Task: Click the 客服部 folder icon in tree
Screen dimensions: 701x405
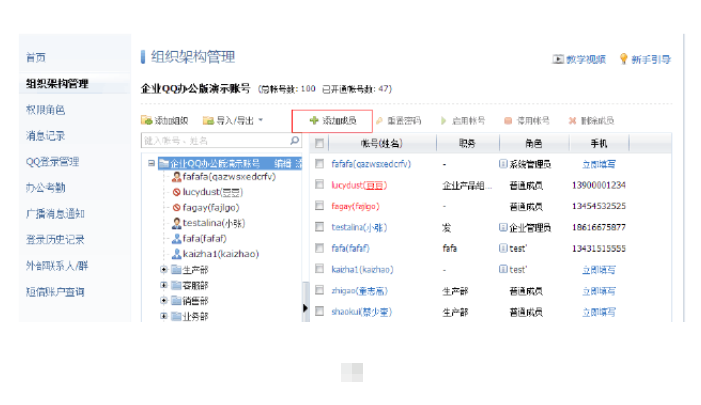Action: (177, 285)
